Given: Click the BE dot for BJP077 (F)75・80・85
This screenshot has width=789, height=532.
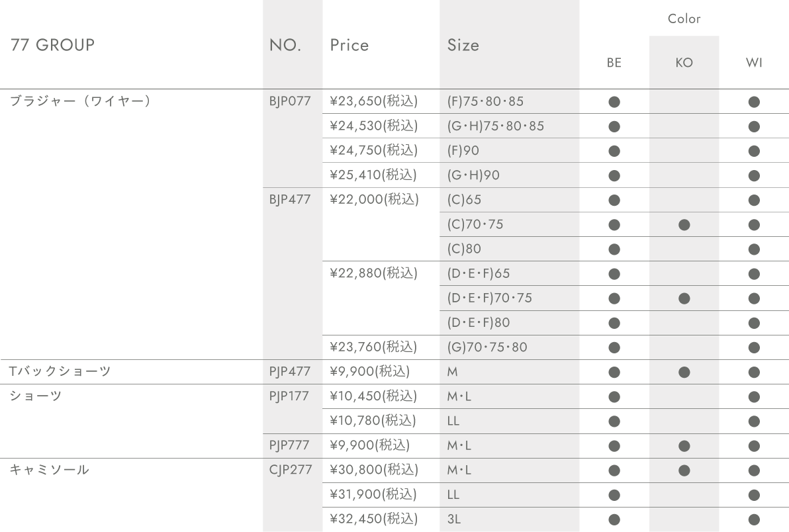Looking at the screenshot, I should point(614,102).
